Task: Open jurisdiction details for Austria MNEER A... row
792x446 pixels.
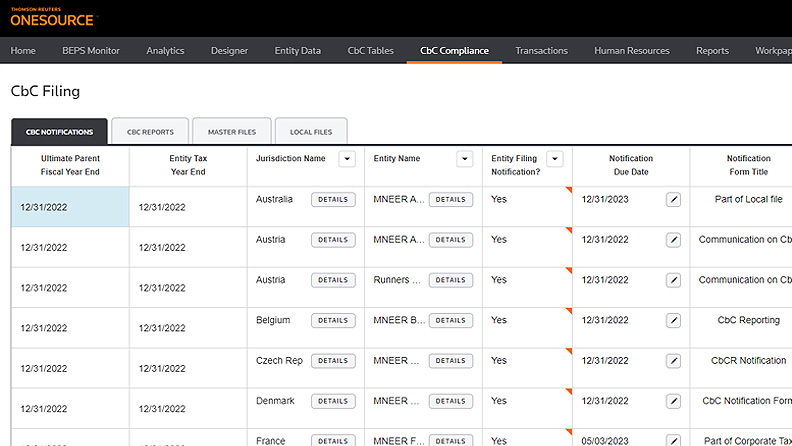Action: tap(333, 240)
